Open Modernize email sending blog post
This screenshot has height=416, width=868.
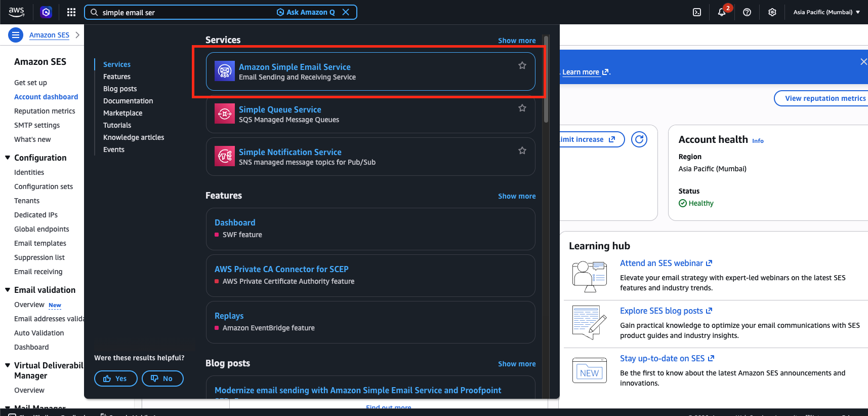358,390
